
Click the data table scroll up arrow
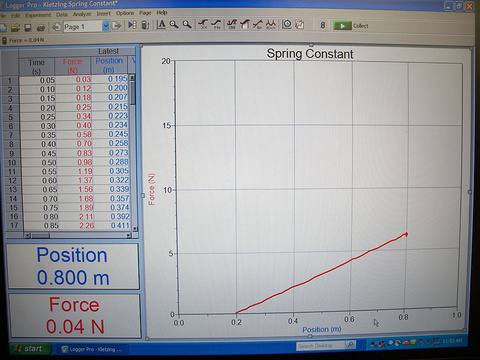(x=132, y=78)
